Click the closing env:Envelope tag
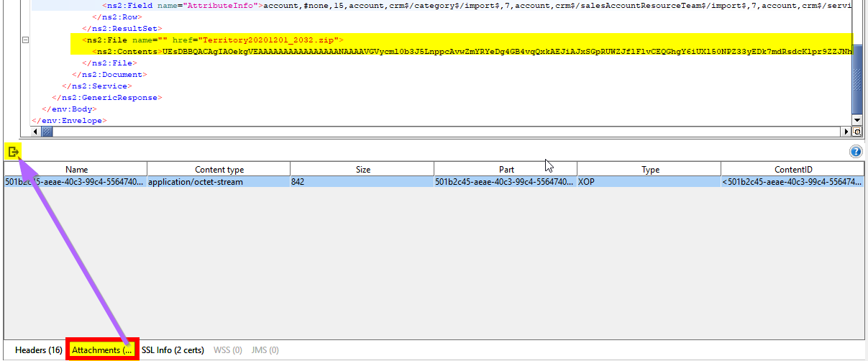 point(69,121)
